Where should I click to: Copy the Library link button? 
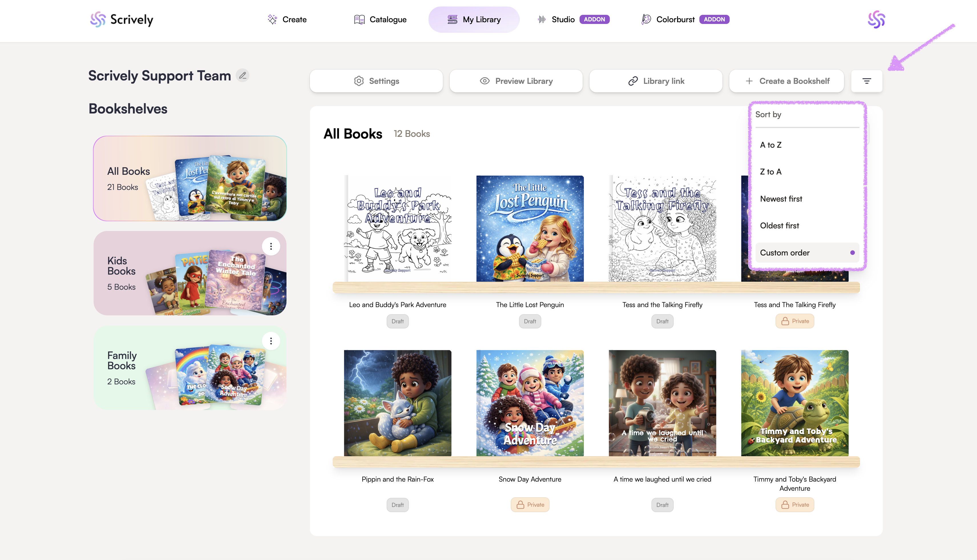656,81
